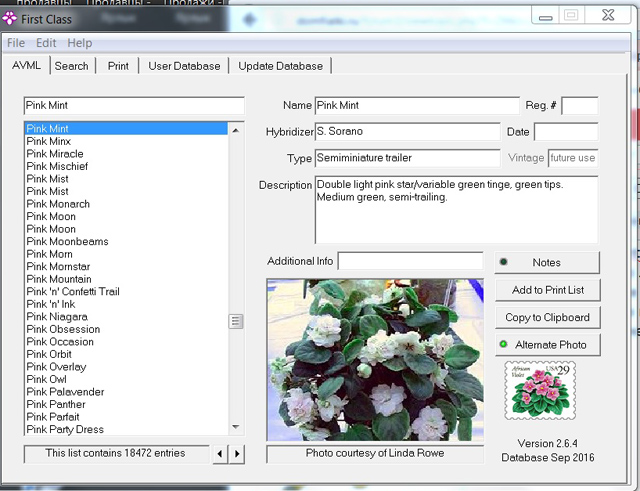The width and height of the screenshot is (640, 491).
Task: Click the Vintage field
Action: [x=573, y=158]
